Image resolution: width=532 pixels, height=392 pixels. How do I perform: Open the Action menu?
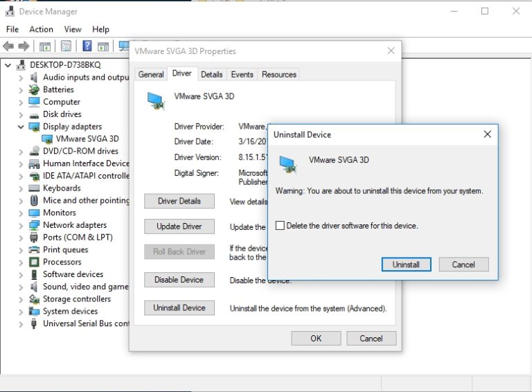[41, 30]
